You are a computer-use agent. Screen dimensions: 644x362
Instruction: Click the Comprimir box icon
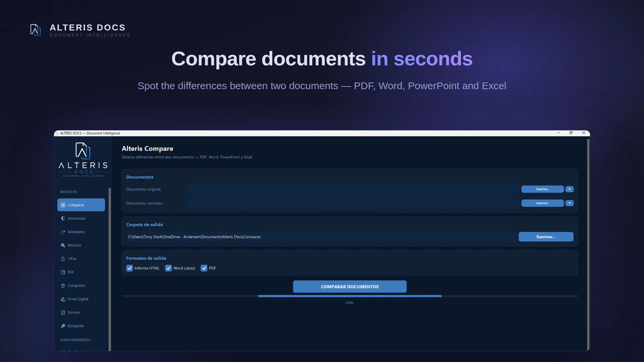tap(63, 286)
